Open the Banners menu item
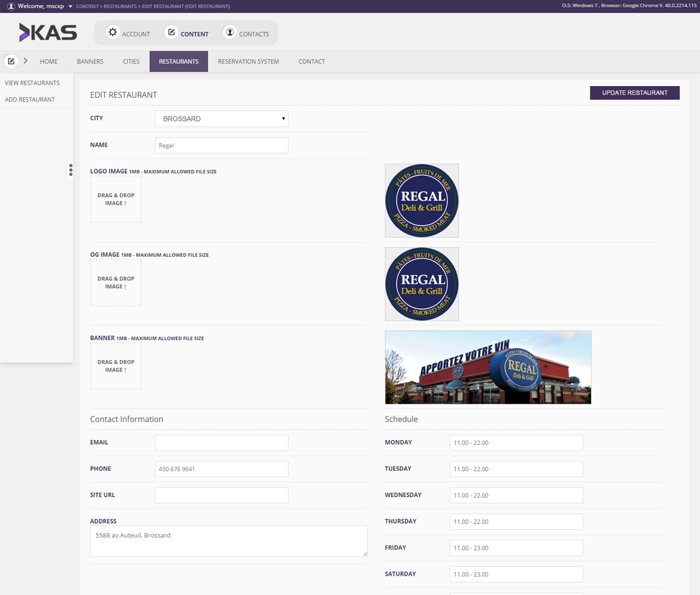Viewport: 700px width, 595px height. point(90,61)
